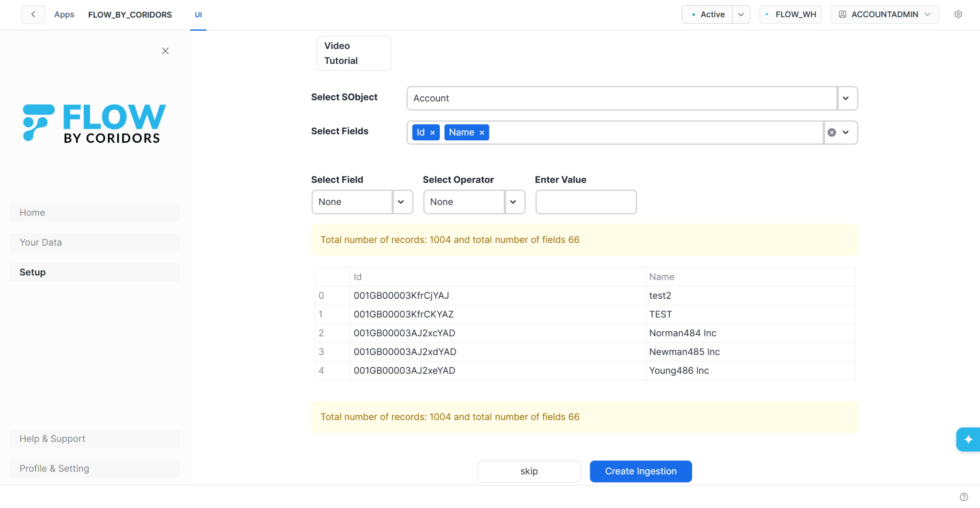Screen dimensions: 980x508
Task: Open the settings gear icon
Action: [x=958, y=14]
